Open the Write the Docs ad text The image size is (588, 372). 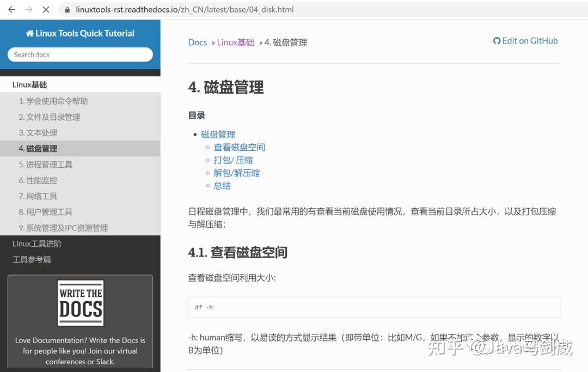click(x=80, y=351)
